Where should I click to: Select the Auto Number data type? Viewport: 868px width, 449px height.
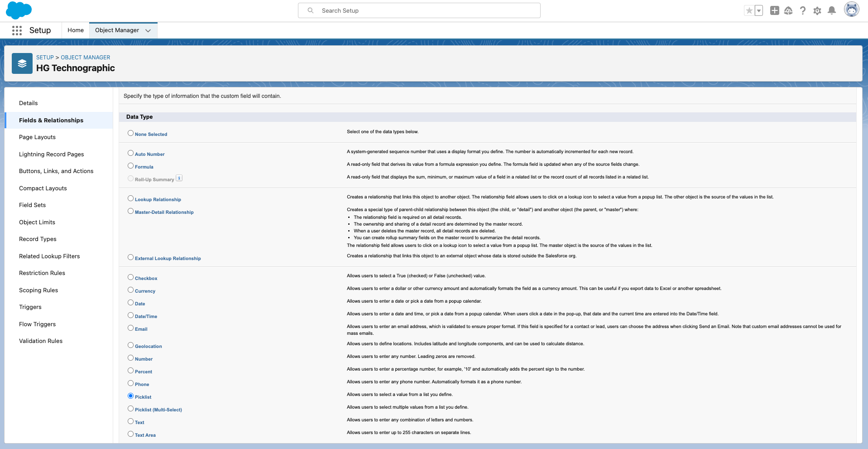130,153
